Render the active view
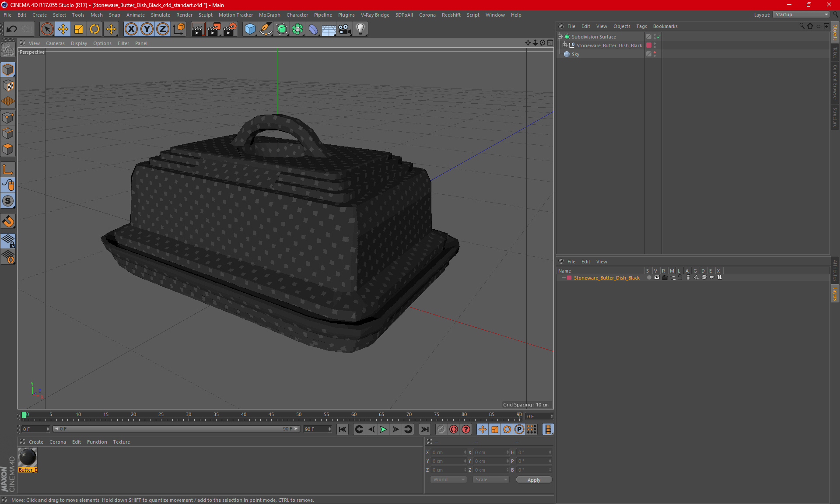840x504 pixels. pos(198,29)
